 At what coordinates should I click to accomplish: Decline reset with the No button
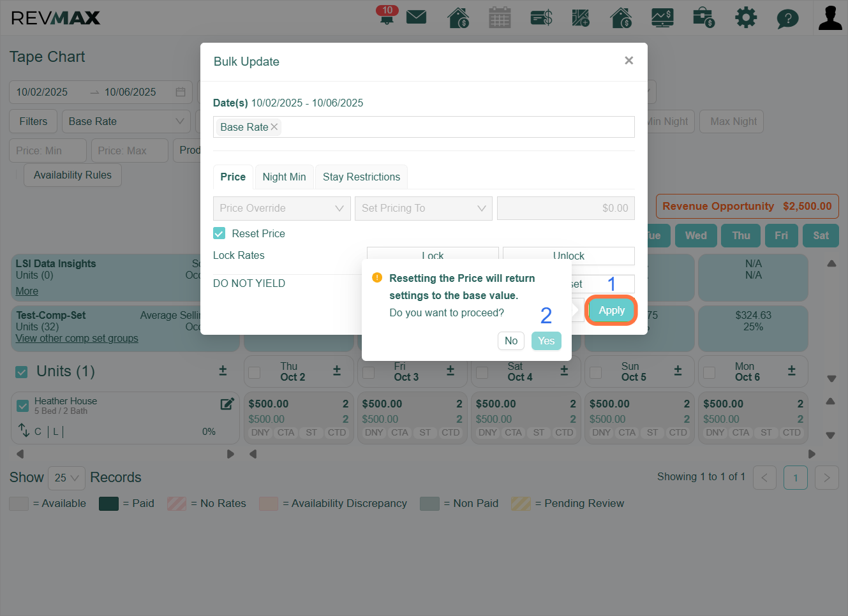tap(511, 341)
